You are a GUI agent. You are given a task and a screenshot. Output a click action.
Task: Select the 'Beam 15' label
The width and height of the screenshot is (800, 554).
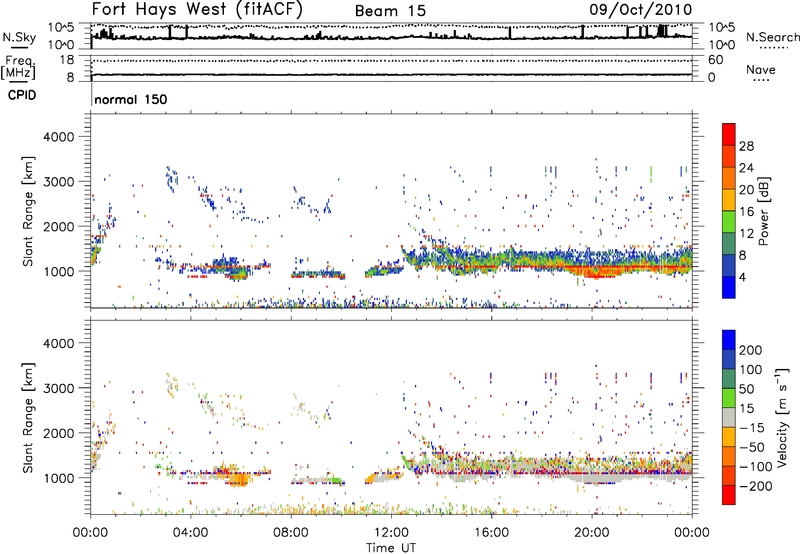390,11
